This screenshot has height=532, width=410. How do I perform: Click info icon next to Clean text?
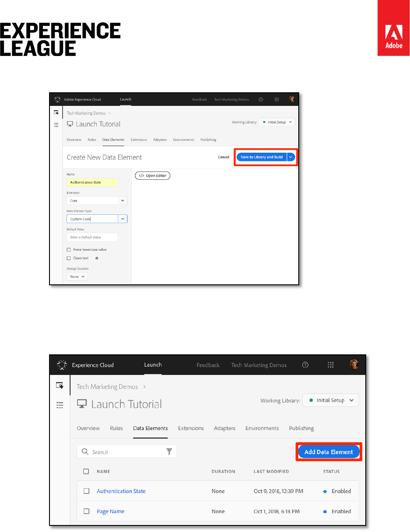pos(97,258)
